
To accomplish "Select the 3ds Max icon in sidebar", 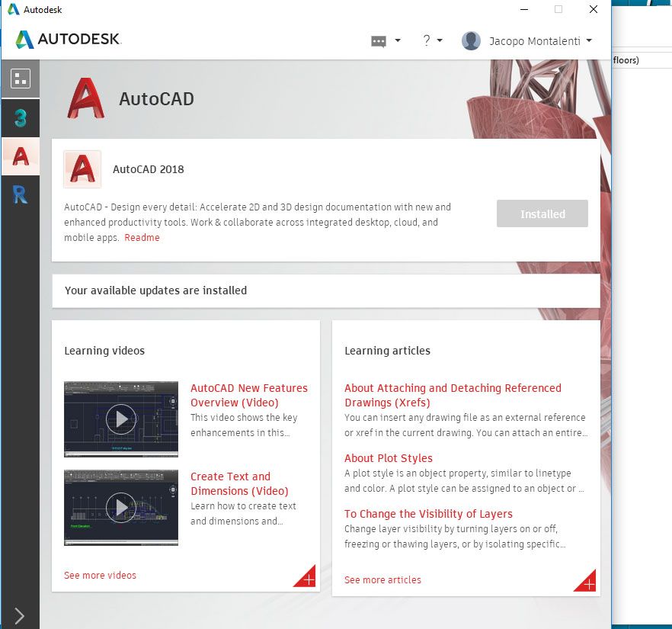I will click(x=20, y=118).
